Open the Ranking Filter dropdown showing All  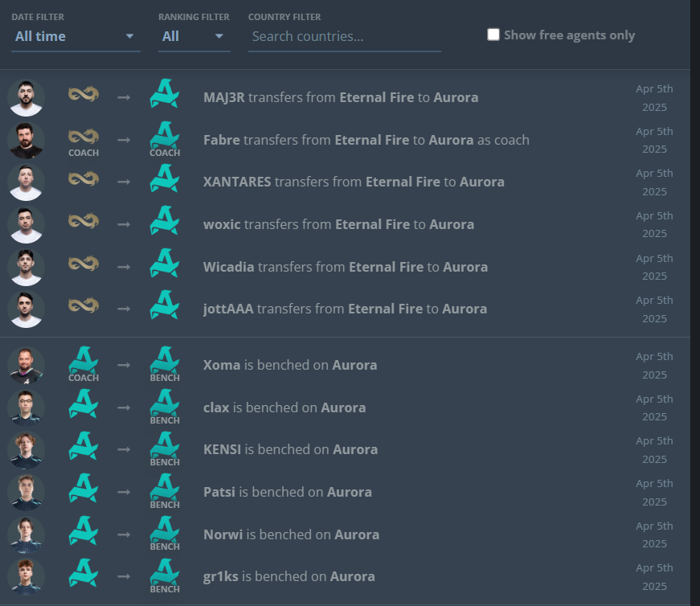[194, 37]
